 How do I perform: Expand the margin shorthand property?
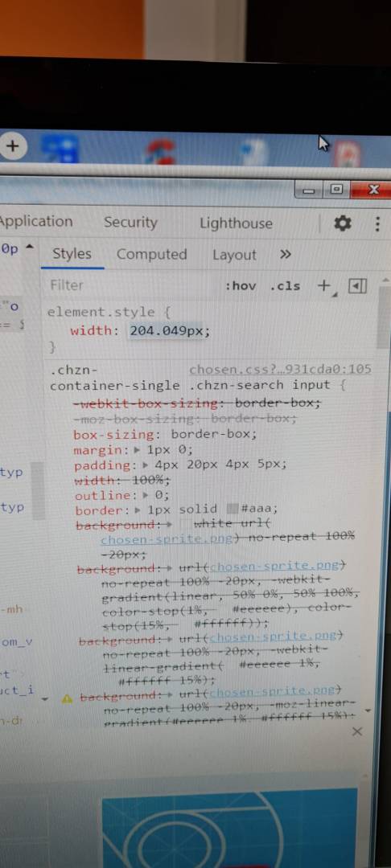138,449
